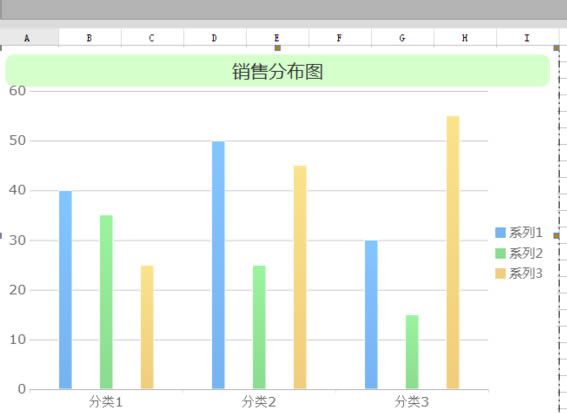Click the chart title 销售分布图
Image resolution: width=567 pixels, height=413 pixels.
click(x=277, y=71)
